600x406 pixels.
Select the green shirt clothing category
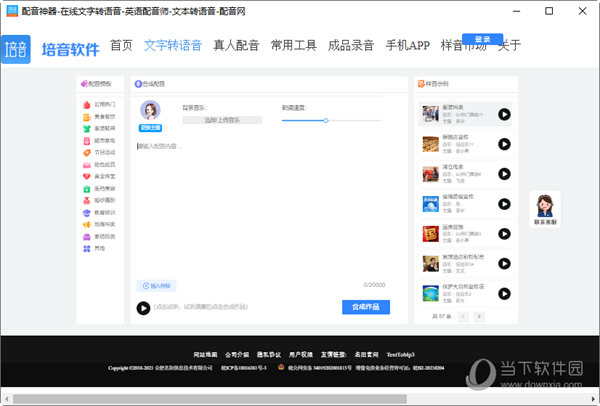point(99,129)
